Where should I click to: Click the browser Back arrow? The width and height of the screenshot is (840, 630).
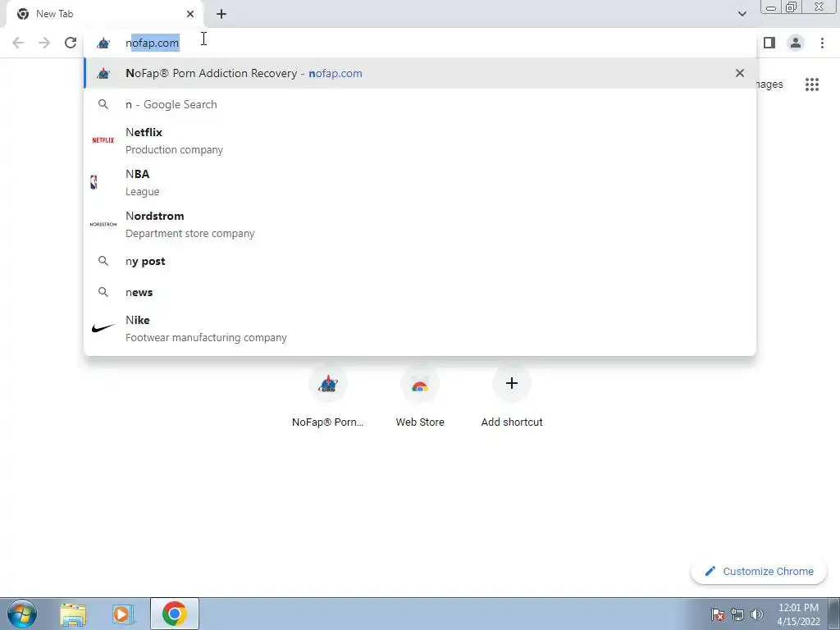(x=18, y=43)
